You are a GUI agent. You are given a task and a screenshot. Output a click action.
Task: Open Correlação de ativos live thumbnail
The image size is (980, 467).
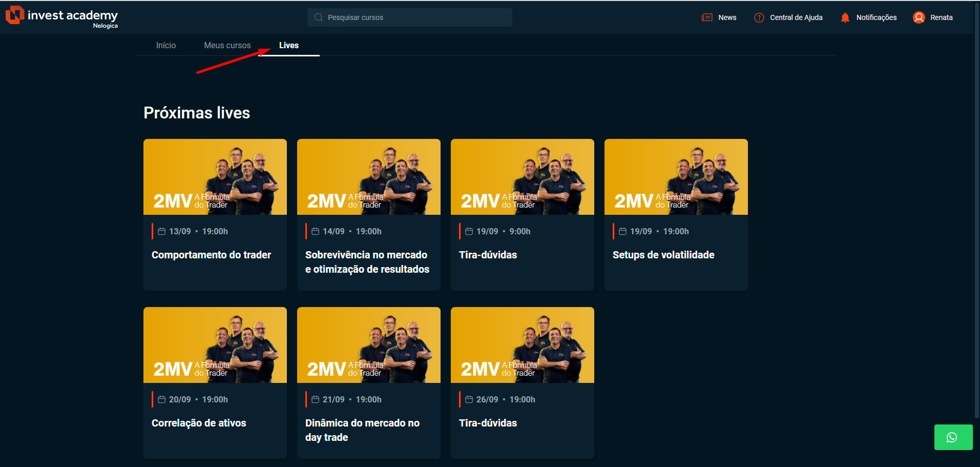[215, 345]
